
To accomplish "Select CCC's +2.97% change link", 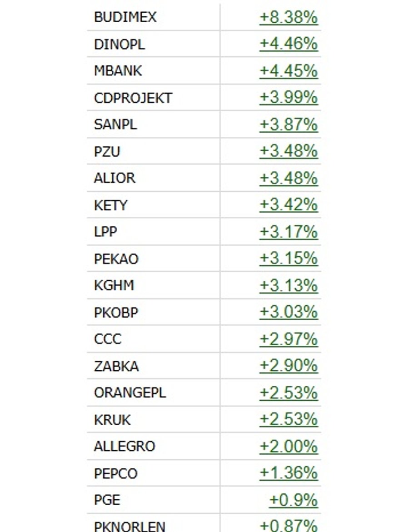I will (x=289, y=338).
